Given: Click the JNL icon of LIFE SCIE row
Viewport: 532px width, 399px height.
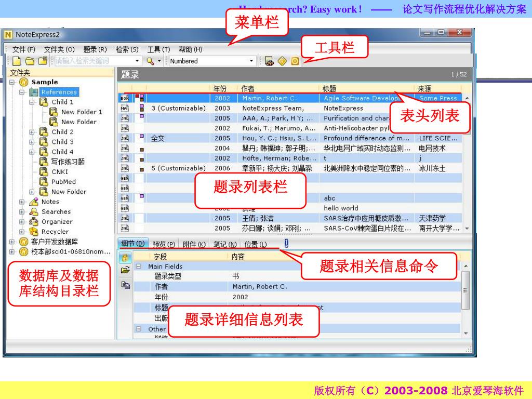Looking at the screenshot, I should pyautogui.click(x=125, y=138).
